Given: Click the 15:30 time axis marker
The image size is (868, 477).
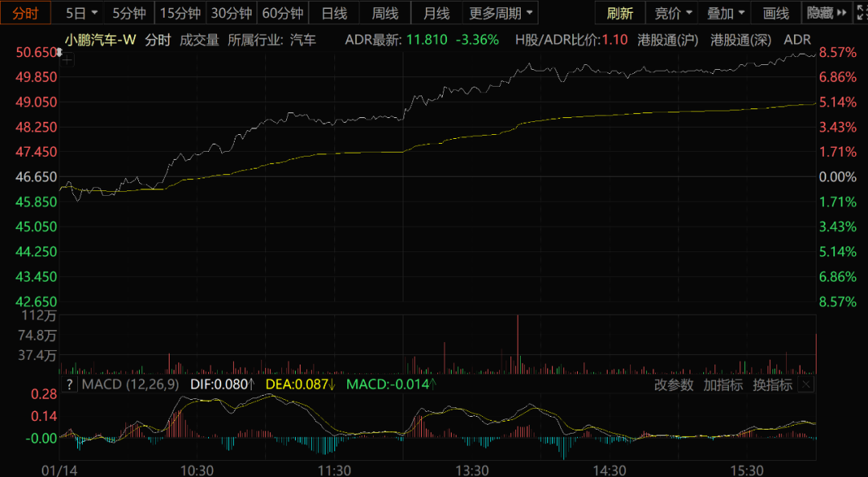Looking at the screenshot, I should [747, 471].
